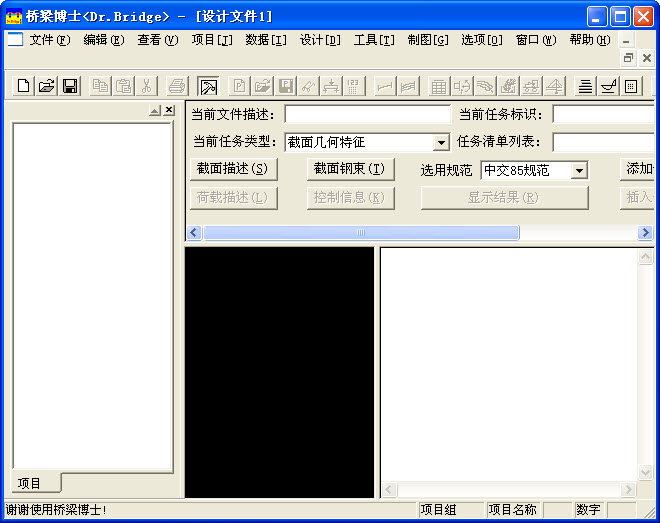Click the horizontal lines toolbar icon
This screenshot has height=523, width=660.
point(586,86)
